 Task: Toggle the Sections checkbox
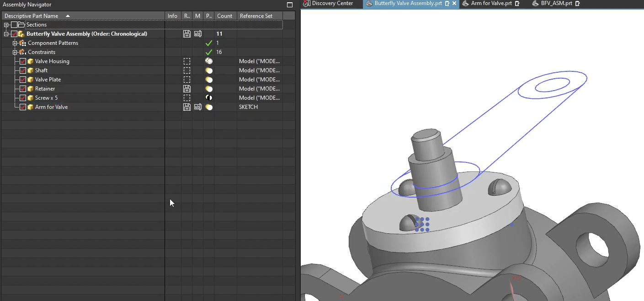pos(14,25)
